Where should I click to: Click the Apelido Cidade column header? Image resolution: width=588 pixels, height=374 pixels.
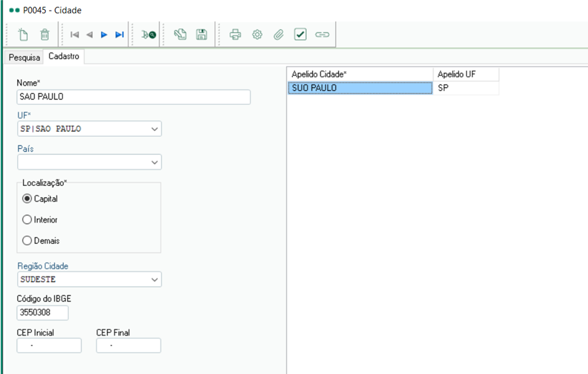point(360,74)
